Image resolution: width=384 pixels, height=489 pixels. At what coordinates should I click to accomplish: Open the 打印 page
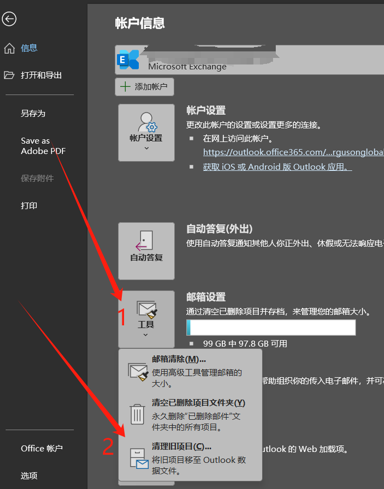[x=29, y=205]
